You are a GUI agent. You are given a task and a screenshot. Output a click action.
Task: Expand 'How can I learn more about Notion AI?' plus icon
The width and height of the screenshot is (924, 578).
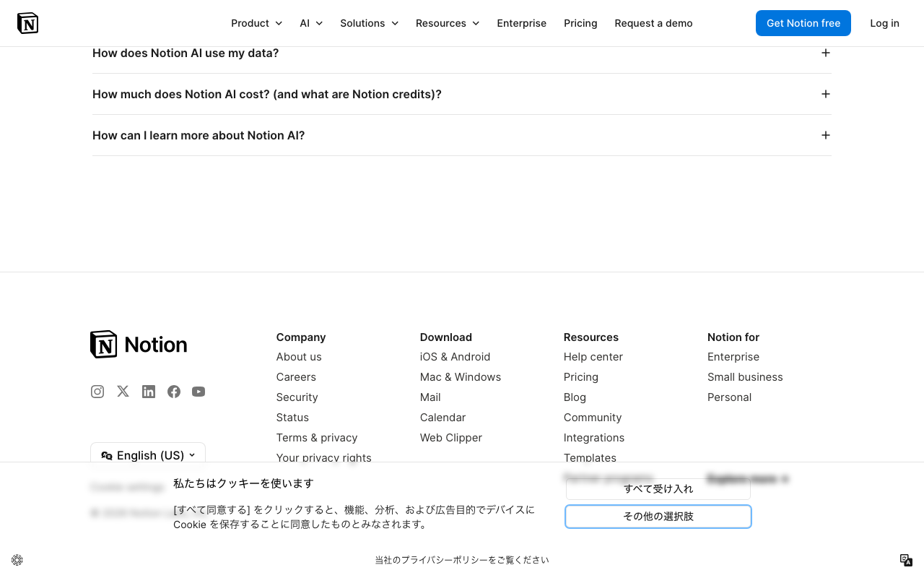pyautogui.click(x=826, y=135)
